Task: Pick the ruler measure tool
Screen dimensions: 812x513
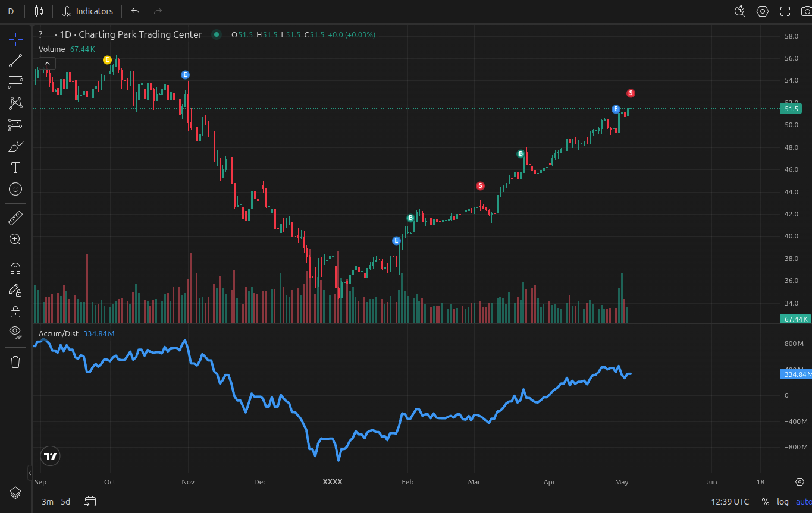Action: coord(15,218)
